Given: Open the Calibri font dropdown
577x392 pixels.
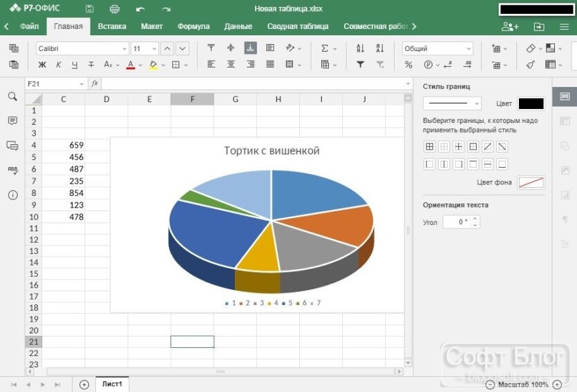Looking at the screenshot, I should 82,48.
